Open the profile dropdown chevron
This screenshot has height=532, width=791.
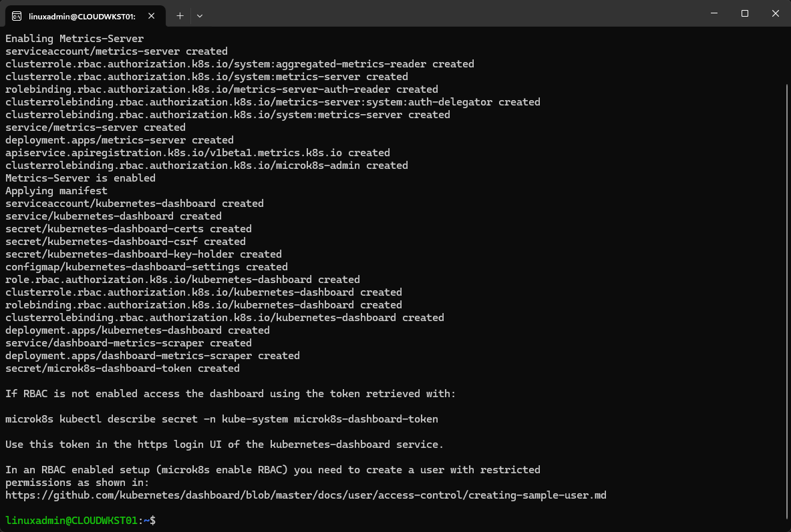point(198,15)
